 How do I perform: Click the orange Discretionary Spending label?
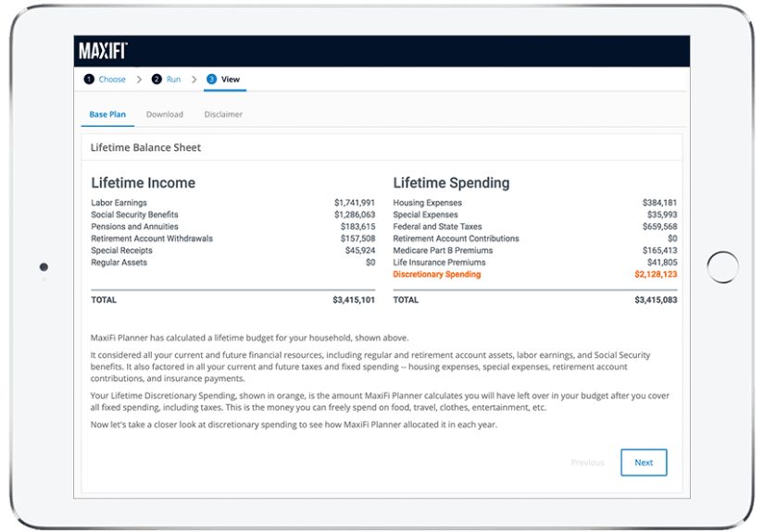pos(436,274)
